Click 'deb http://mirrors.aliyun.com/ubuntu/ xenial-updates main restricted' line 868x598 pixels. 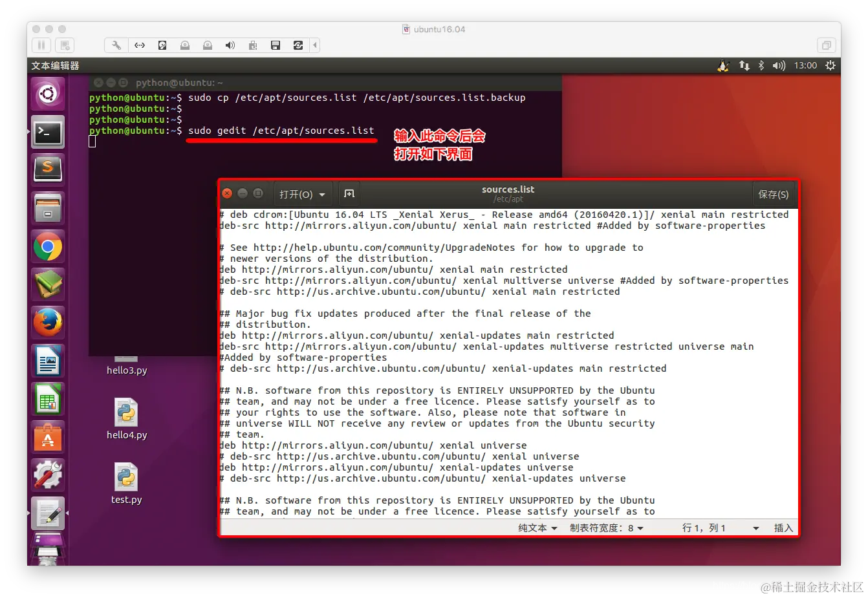417,336
